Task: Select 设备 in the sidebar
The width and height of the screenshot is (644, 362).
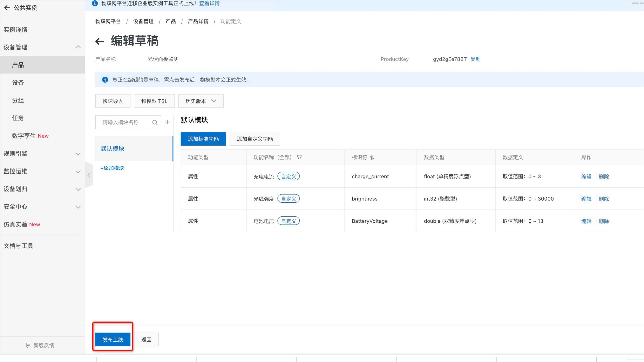Action: coord(18,82)
